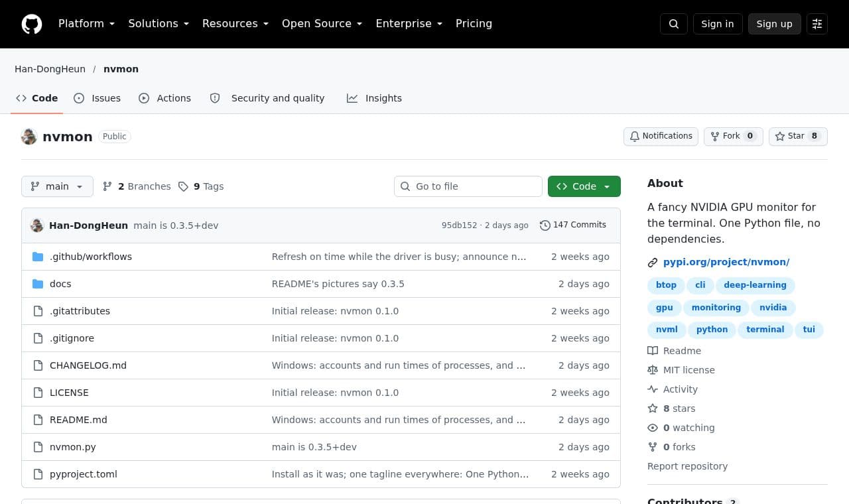Click the Sign up button
The height and width of the screenshot is (504, 849).
pyautogui.click(x=775, y=24)
